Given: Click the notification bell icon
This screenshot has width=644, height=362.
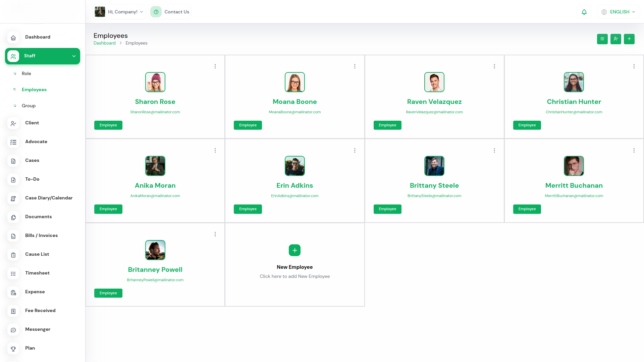Looking at the screenshot, I should point(584,12).
